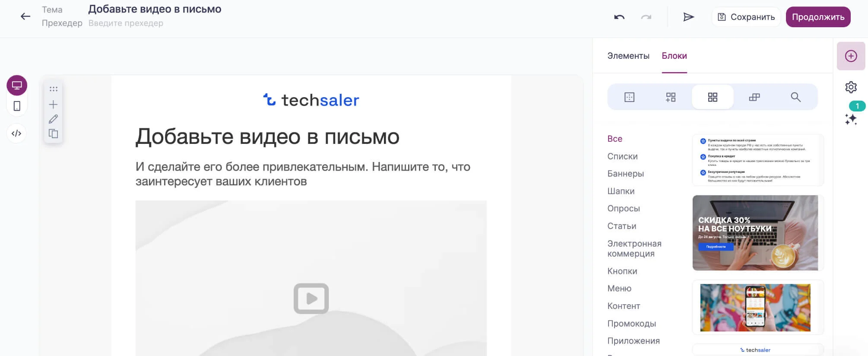Redo the last action
Image resolution: width=868 pixels, height=356 pixels.
[646, 17]
